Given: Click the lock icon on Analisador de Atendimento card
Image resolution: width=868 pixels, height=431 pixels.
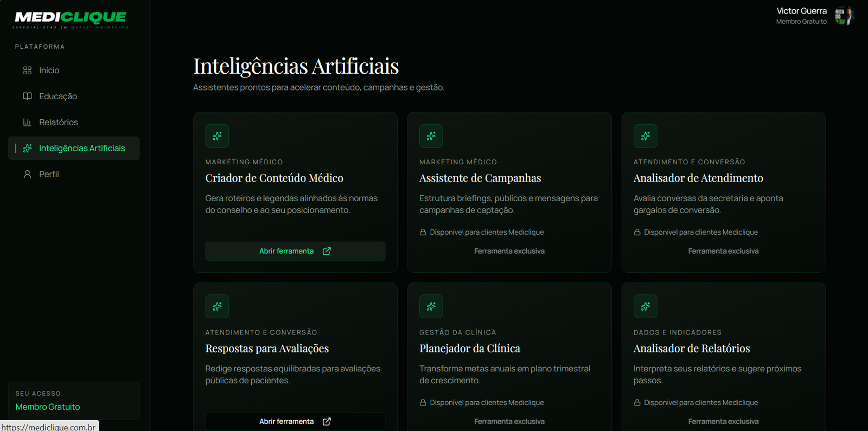Looking at the screenshot, I should point(637,232).
